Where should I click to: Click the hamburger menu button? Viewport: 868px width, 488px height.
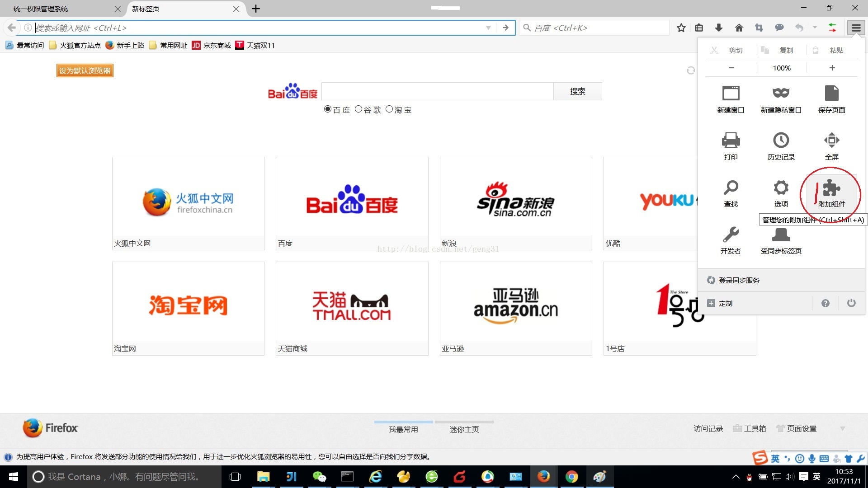pyautogui.click(x=856, y=28)
